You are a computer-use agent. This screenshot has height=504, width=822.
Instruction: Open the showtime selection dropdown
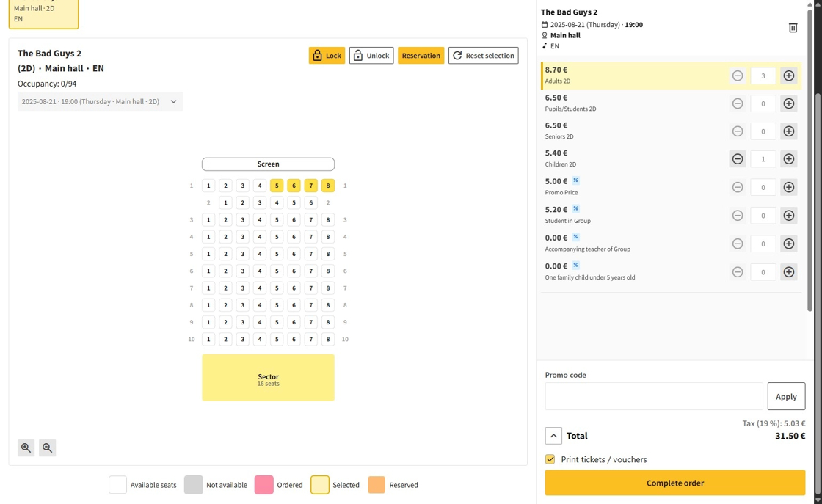click(100, 101)
